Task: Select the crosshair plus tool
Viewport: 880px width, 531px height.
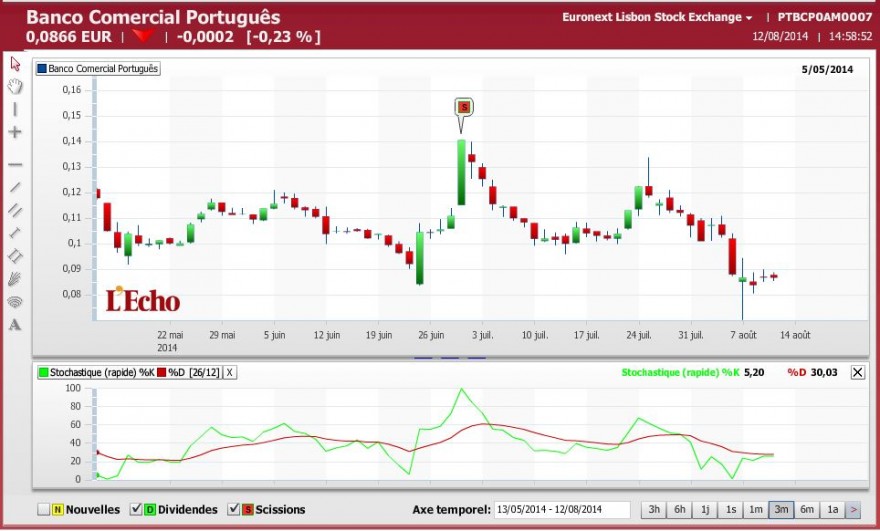Action: [x=15, y=132]
